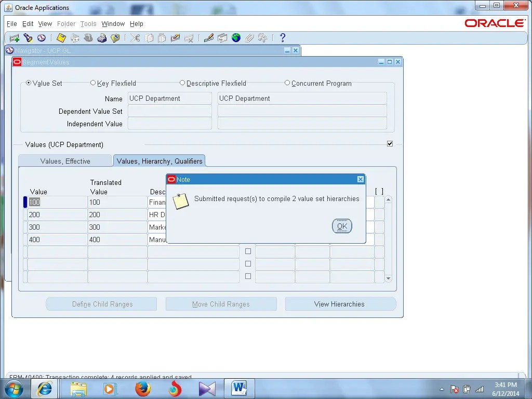Image resolution: width=532 pixels, height=399 pixels.
Task: Click the Window Help question mark icon
Action: point(282,38)
